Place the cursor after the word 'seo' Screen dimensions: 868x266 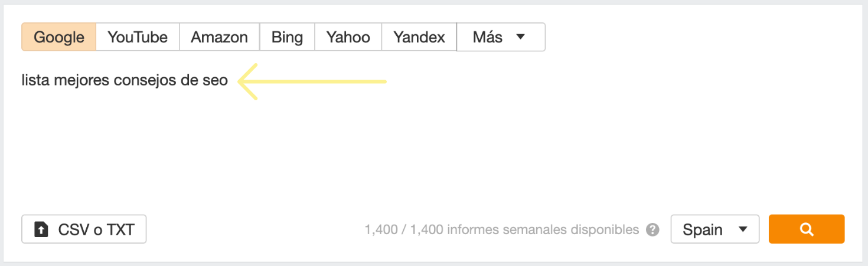point(229,81)
